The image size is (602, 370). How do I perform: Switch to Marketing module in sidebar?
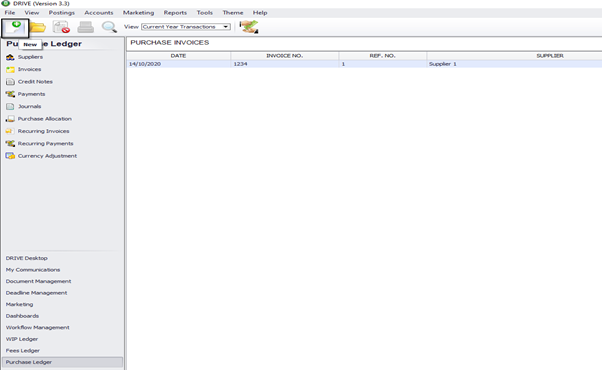coord(19,304)
